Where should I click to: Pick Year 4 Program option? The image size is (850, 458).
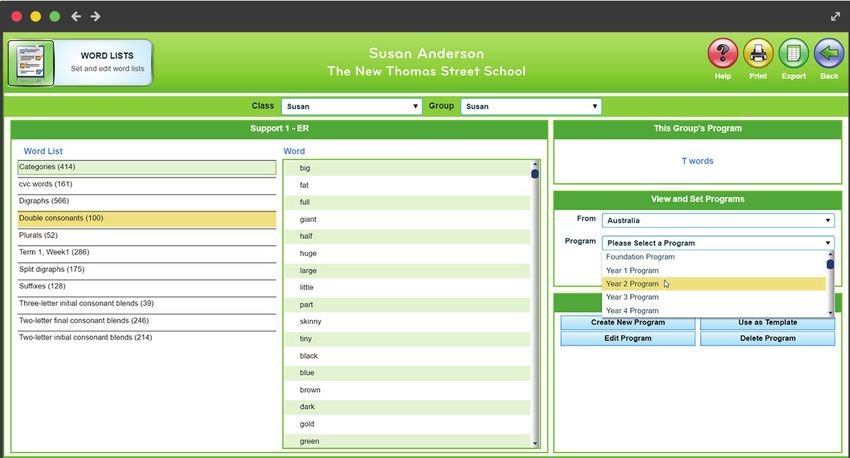point(713,311)
